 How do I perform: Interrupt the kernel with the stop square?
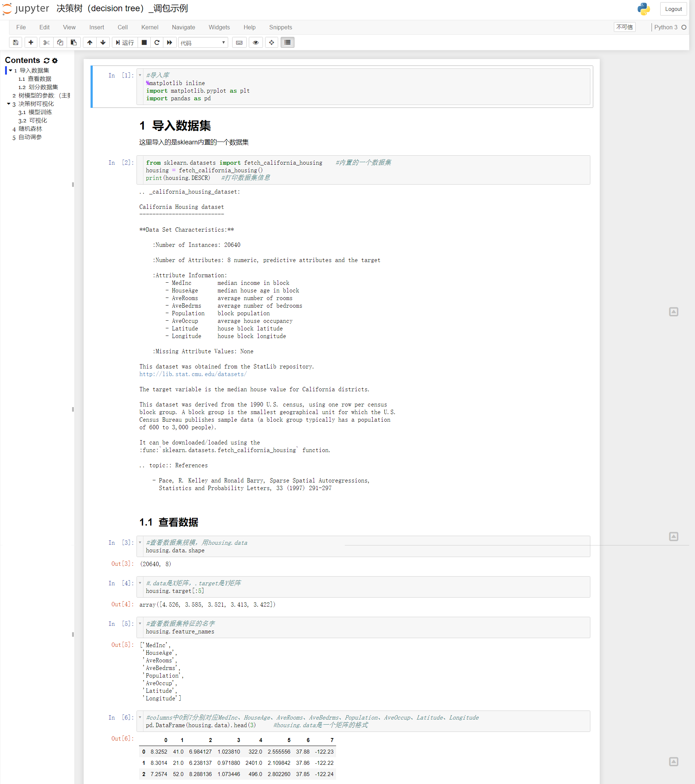coord(144,43)
